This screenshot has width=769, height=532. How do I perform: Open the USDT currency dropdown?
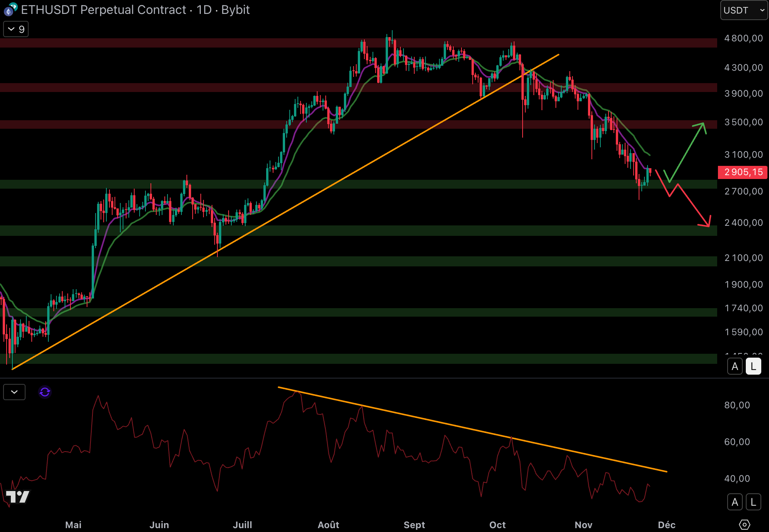point(743,10)
